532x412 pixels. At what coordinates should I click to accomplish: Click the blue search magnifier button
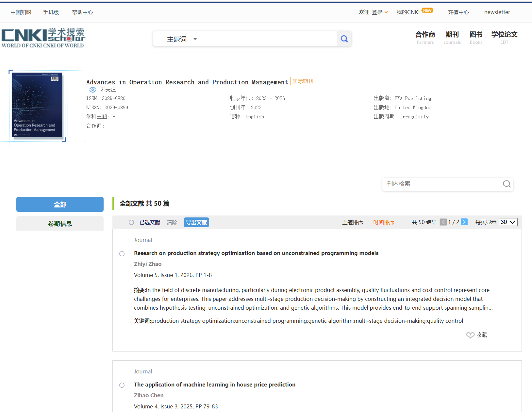(344, 39)
